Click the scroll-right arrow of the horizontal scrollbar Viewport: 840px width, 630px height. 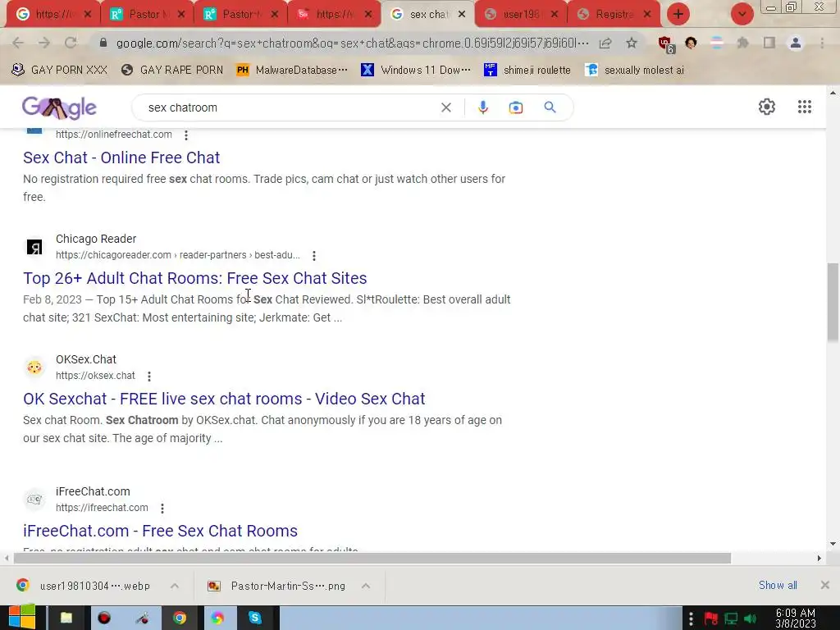click(x=819, y=558)
